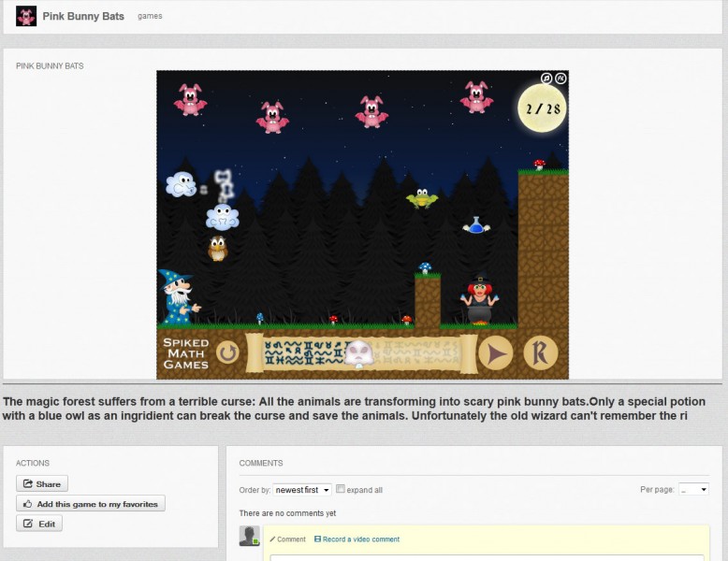Image resolution: width=728 pixels, height=561 pixels.
Task: Click the circular reset arrow button in the game
Action: [227, 352]
